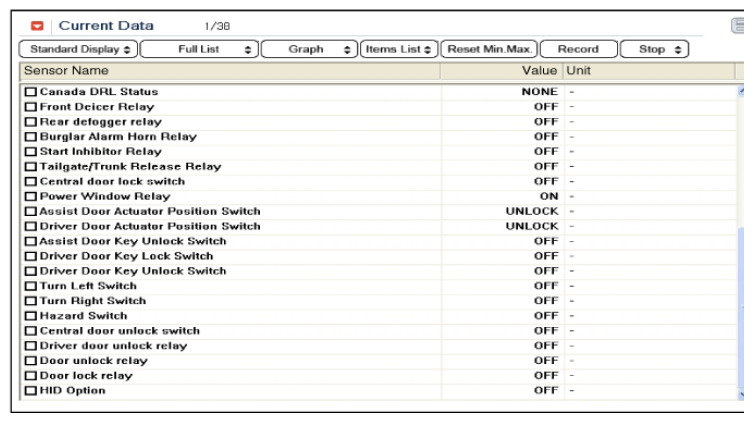
Task: Check the Hazard Switch checkbox
Action: click(31, 316)
